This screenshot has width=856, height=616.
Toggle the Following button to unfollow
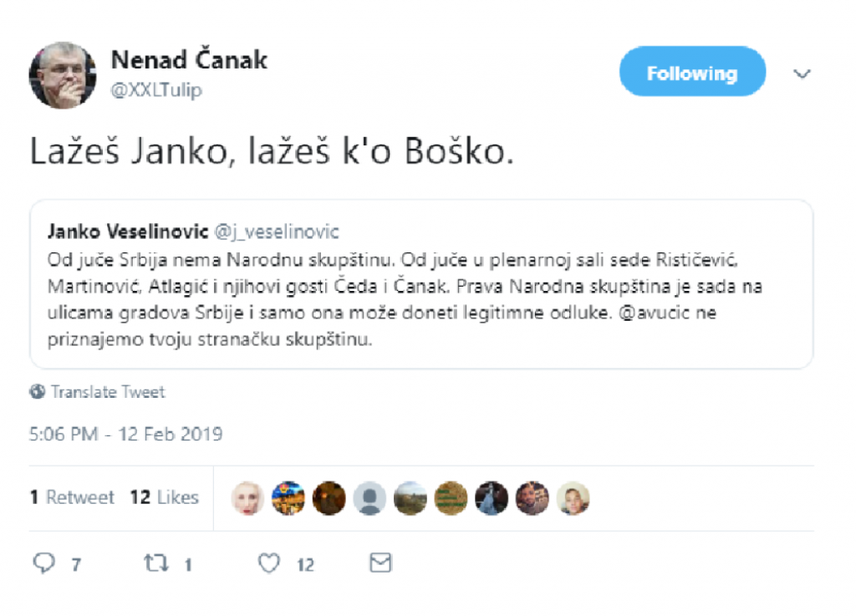coord(692,72)
